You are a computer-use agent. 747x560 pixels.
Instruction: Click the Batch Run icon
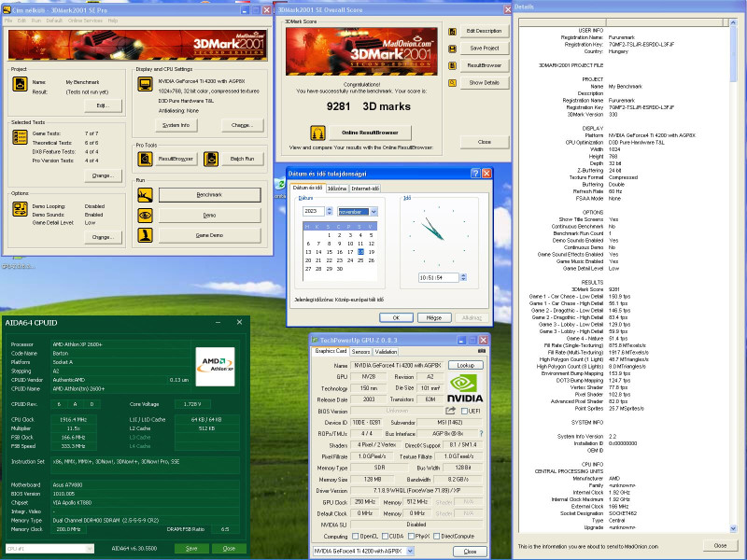[209, 160]
